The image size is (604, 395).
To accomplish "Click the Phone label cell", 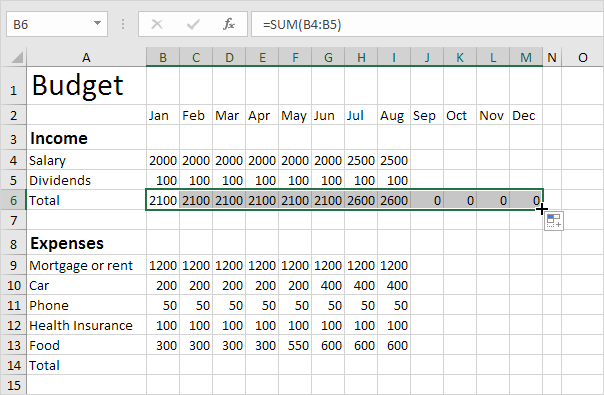I will (86, 305).
